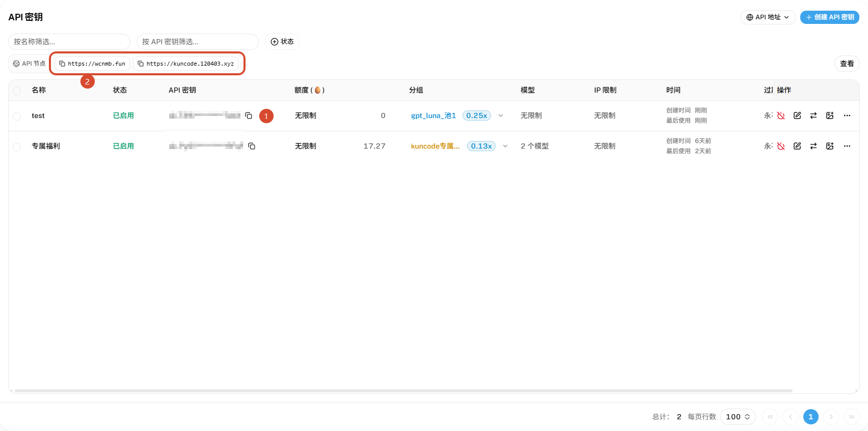Jump to the first page arrow

tap(770, 417)
